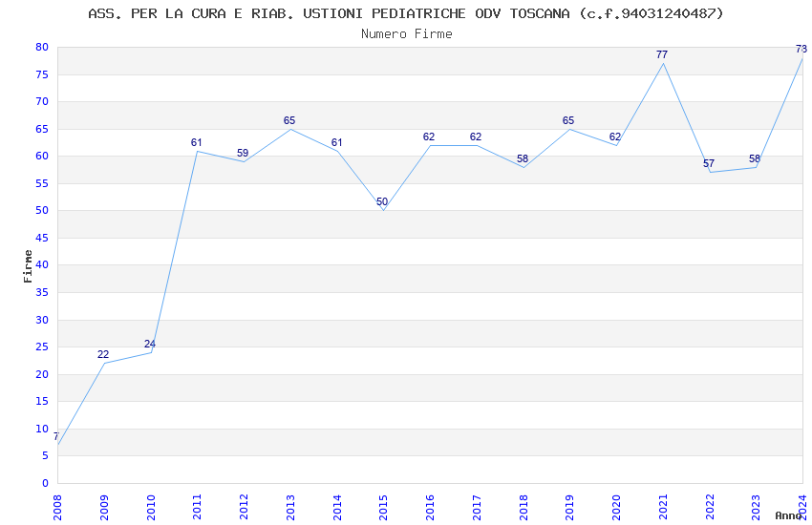
Task: Click peak data label 77 for 2021
Action: [662, 54]
